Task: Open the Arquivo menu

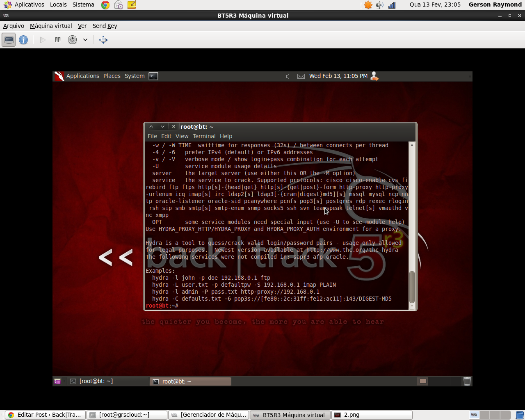Action: click(14, 26)
